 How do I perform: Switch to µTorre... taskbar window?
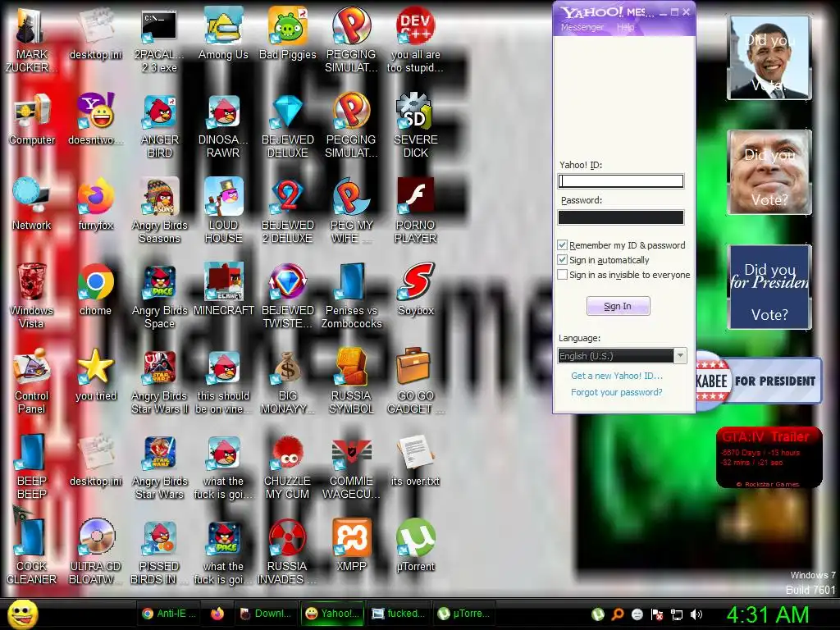point(464,614)
